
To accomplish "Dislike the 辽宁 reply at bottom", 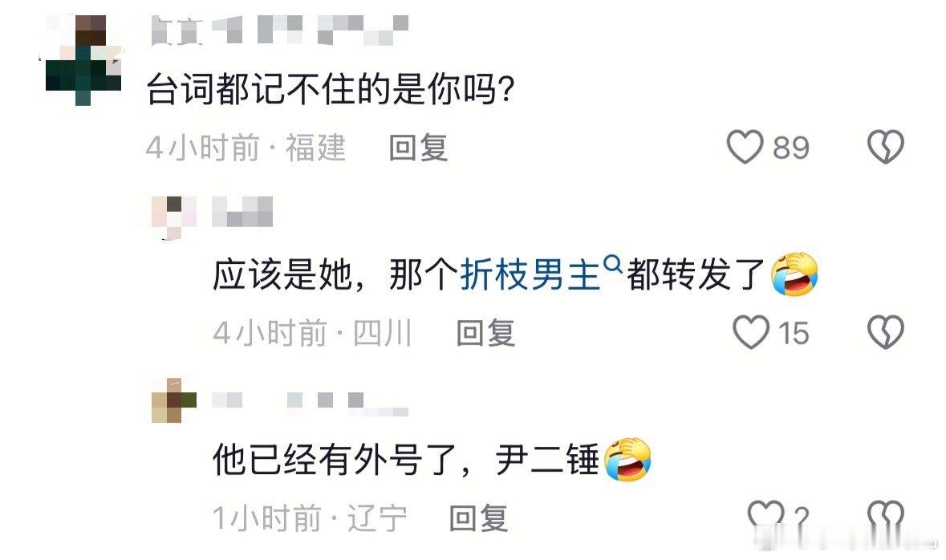I will [885, 516].
